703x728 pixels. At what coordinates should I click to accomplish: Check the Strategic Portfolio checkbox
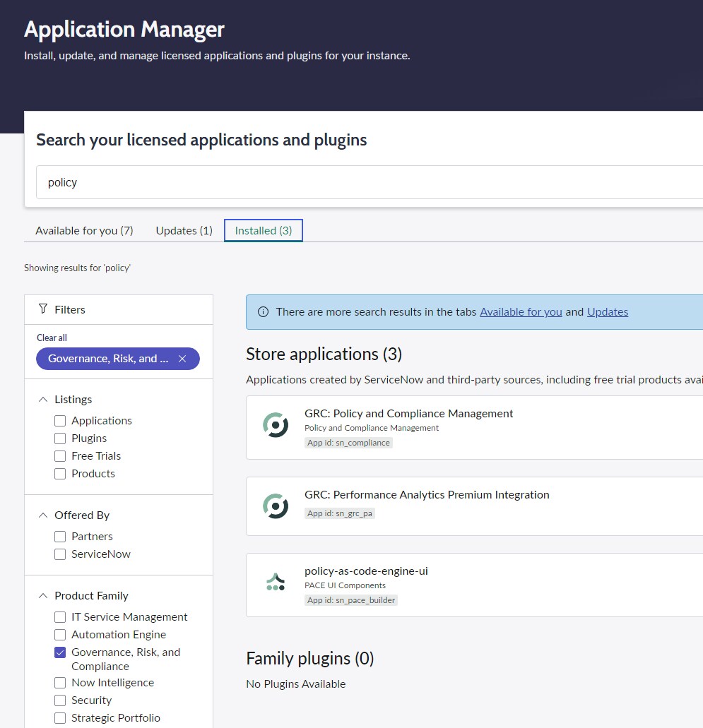[60, 718]
